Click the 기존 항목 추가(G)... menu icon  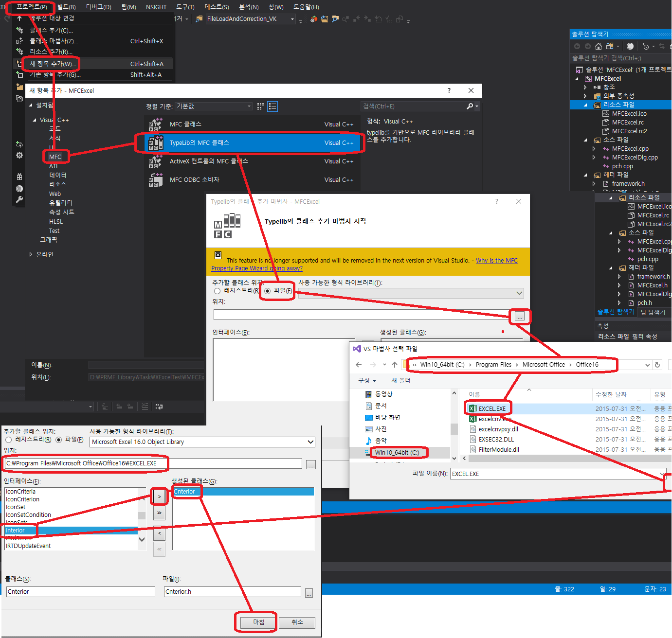coord(19,74)
